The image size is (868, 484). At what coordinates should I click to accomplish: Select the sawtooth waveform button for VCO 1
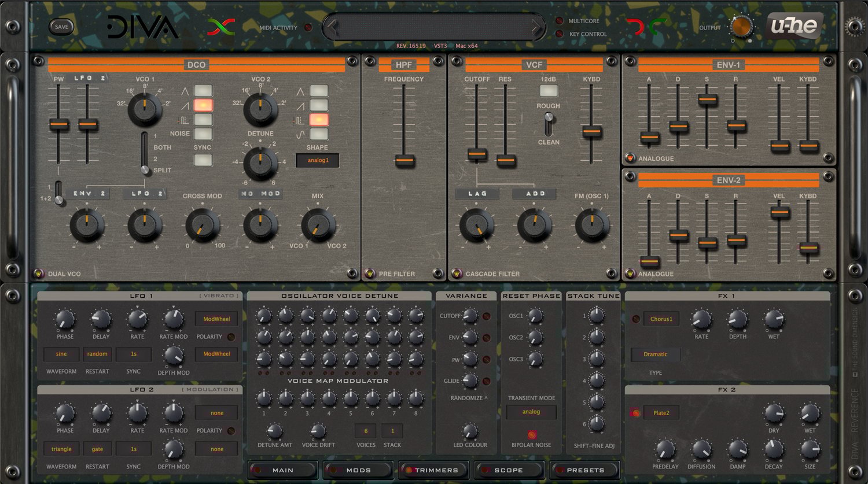203,105
